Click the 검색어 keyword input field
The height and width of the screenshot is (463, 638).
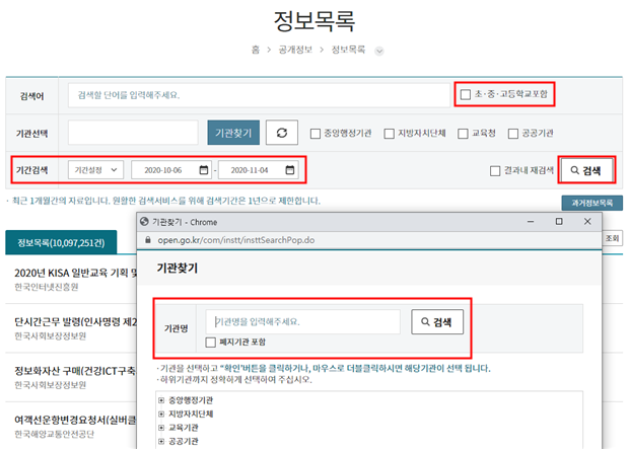[x=259, y=95]
